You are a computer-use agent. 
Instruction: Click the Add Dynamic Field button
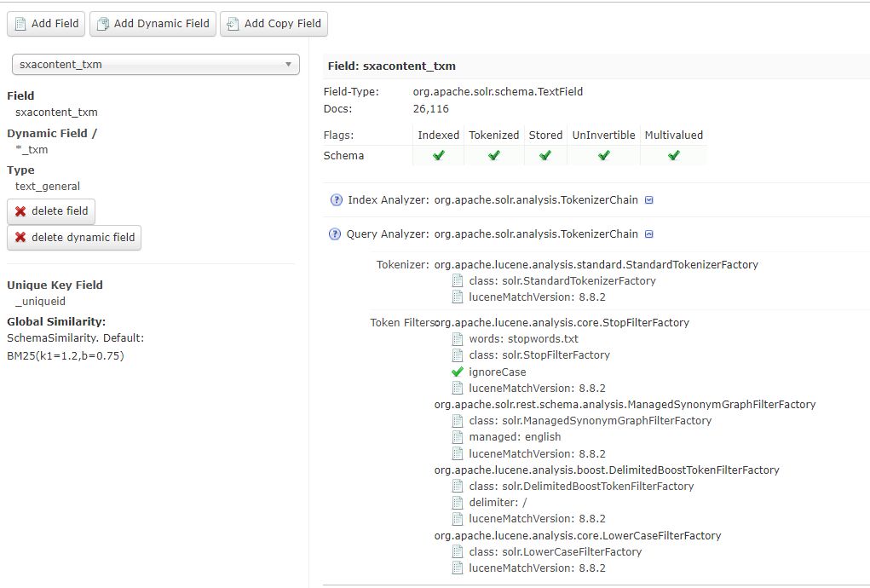[x=153, y=24]
